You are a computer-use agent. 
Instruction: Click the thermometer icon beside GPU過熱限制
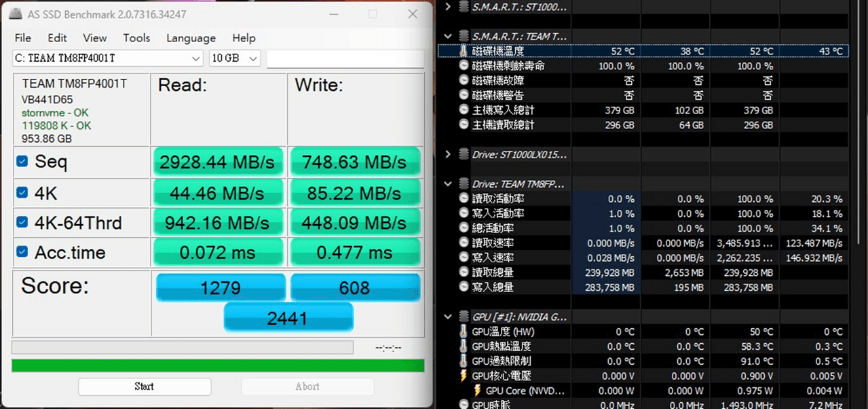464,361
